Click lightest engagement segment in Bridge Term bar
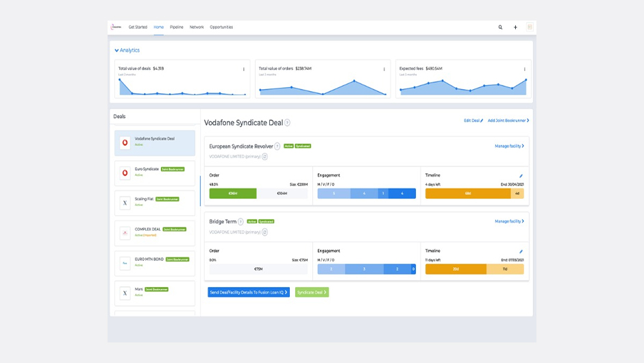This screenshot has width=644, height=363. [x=332, y=269]
